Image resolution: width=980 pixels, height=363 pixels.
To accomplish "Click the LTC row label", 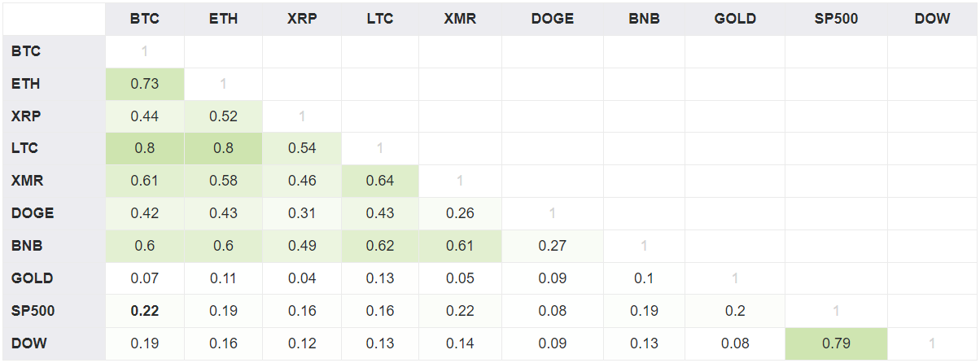I will coord(24,148).
